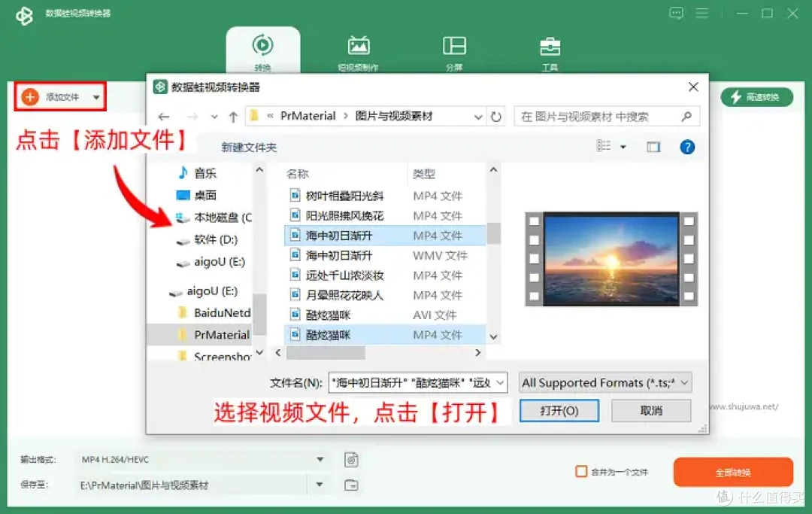Click PrMaterial in the address breadcrumb
This screenshot has height=514, width=812.
tap(308, 116)
